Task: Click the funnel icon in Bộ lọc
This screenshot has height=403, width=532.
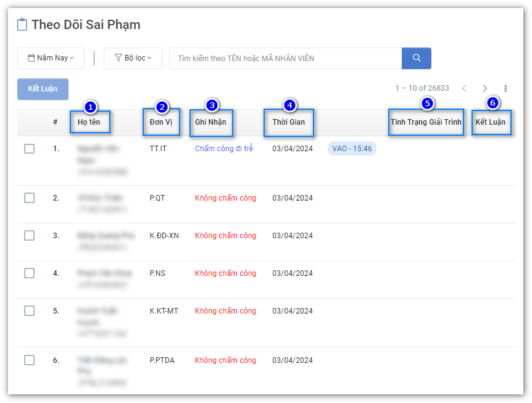Action: pos(118,58)
